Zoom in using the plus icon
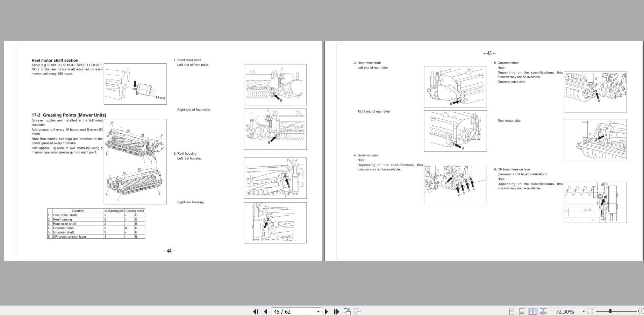The height and width of the screenshot is (315, 644). tap(640, 311)
